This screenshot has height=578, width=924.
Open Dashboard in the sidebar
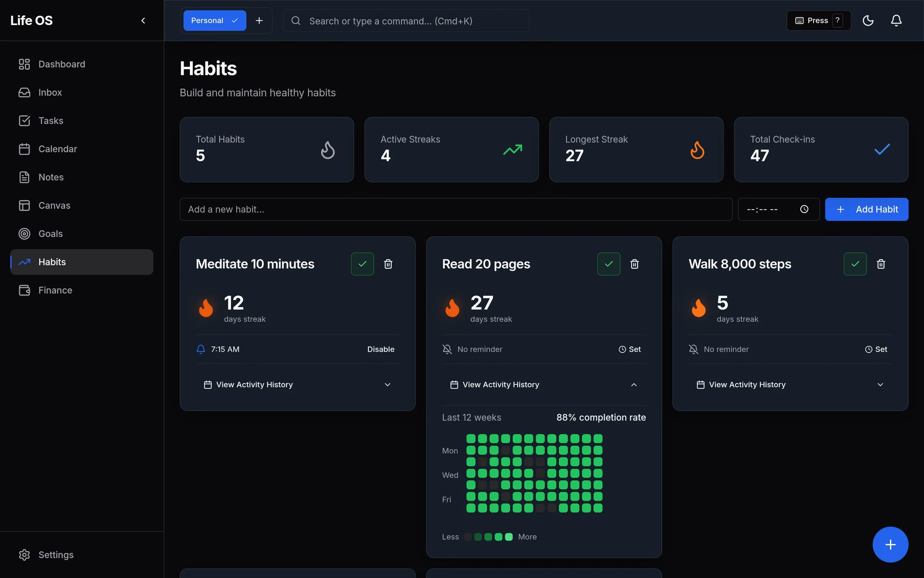pos(82,64)
